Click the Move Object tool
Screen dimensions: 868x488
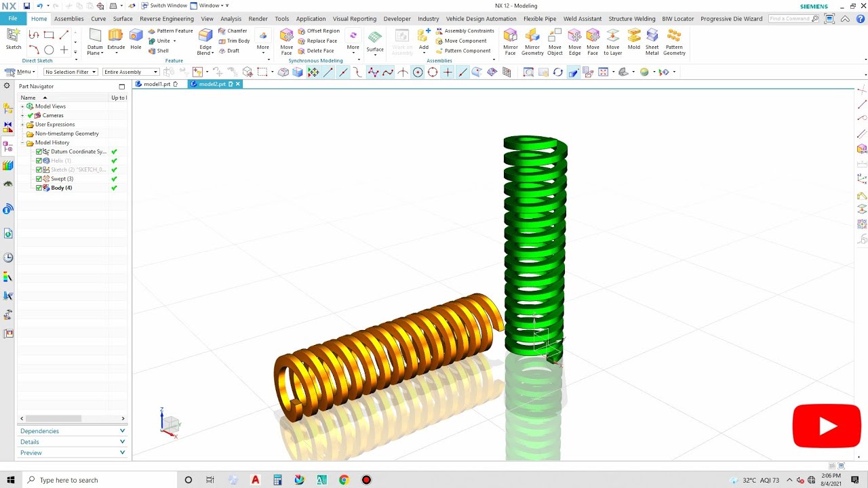(555, 41)
